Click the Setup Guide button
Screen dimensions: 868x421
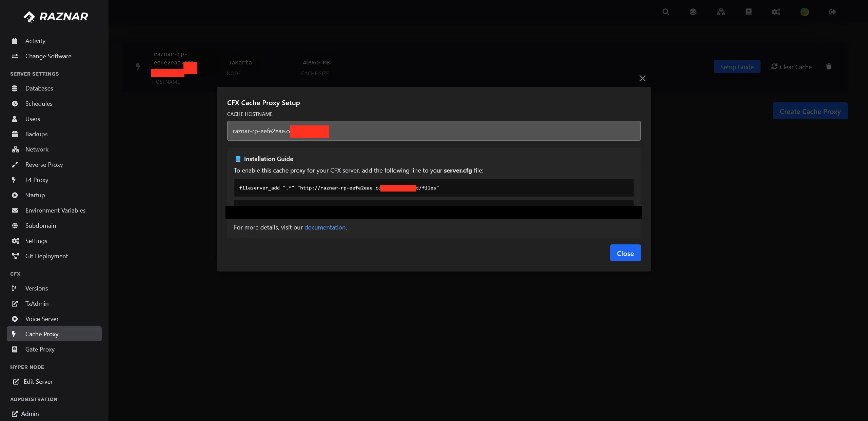[737, 66]
